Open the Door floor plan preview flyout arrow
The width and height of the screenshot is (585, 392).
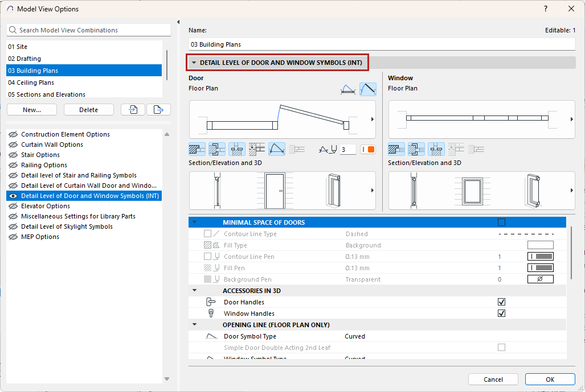(x=372, y=119)
